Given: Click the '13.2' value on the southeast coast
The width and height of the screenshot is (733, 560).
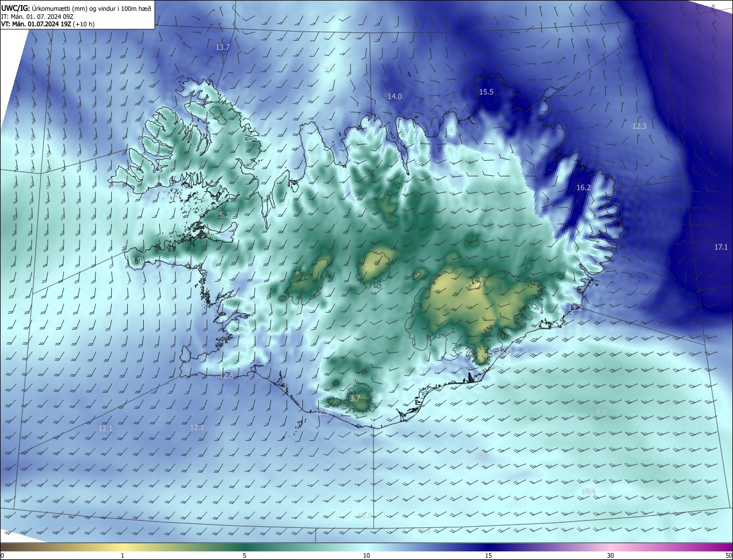Looking at the screenshot, I should [575, 308].
